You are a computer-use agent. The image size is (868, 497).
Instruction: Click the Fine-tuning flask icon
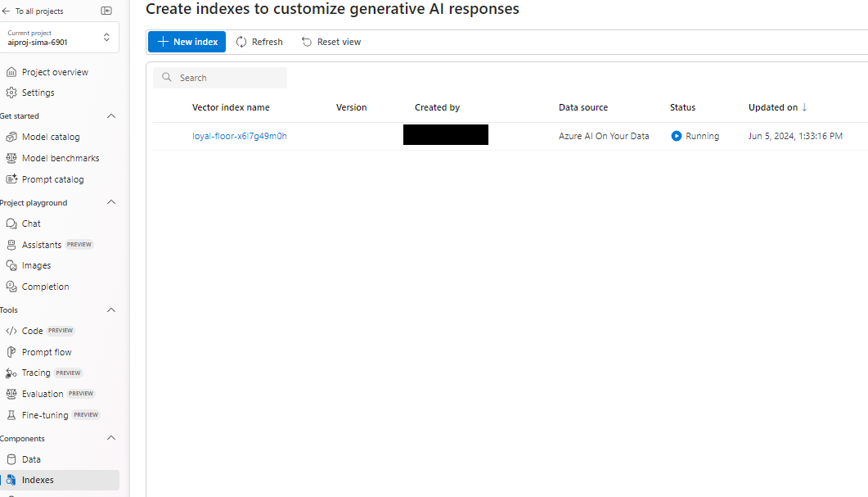pyautogui.click(x=11, y=415)
